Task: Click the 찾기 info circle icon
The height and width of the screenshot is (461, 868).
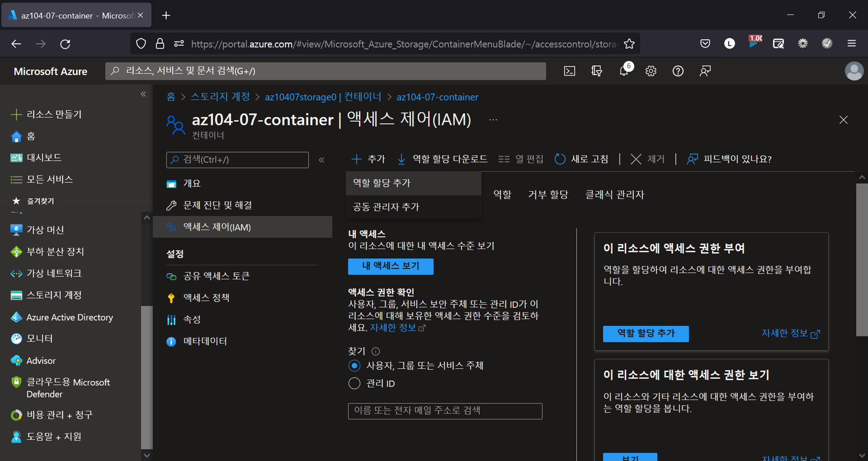Action: pos(376,352)
